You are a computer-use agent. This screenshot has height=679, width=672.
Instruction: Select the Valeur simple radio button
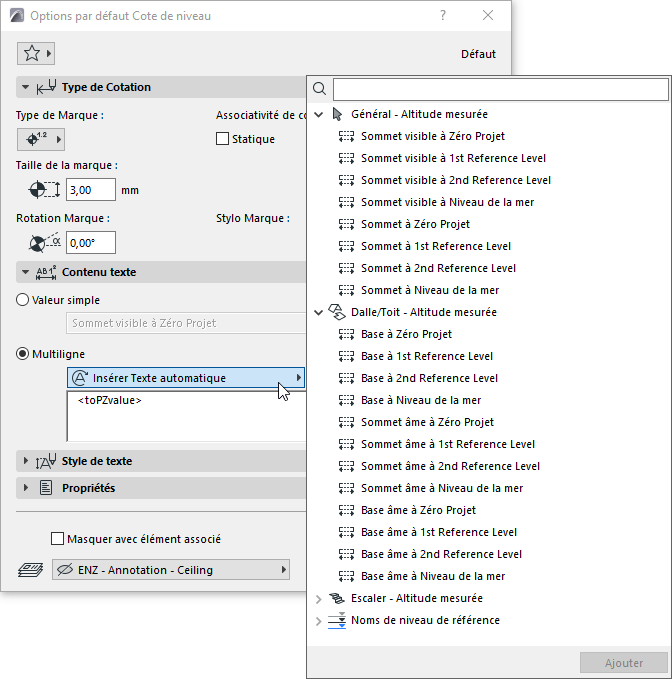(23, 300)
